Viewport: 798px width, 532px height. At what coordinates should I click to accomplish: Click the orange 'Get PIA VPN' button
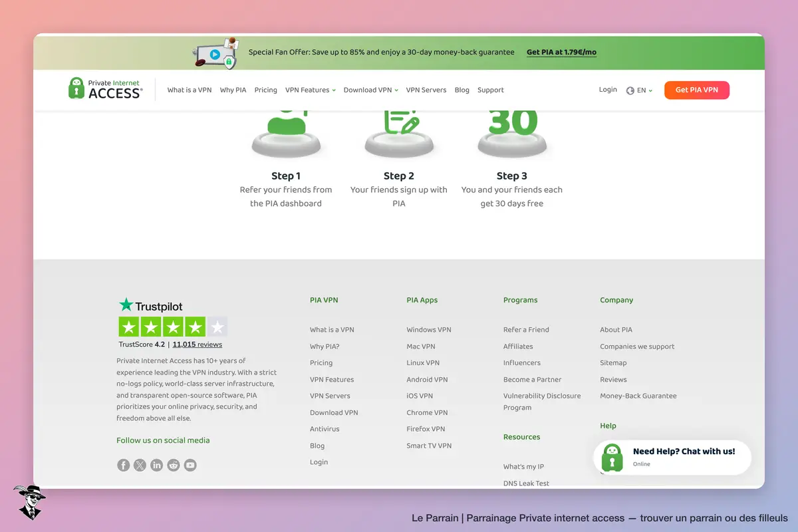tap(697, 90)
